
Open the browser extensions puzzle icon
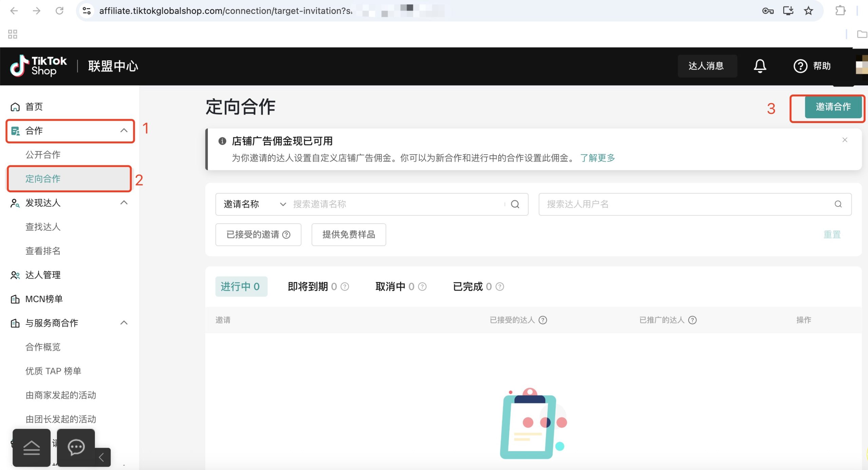(840, 11)
